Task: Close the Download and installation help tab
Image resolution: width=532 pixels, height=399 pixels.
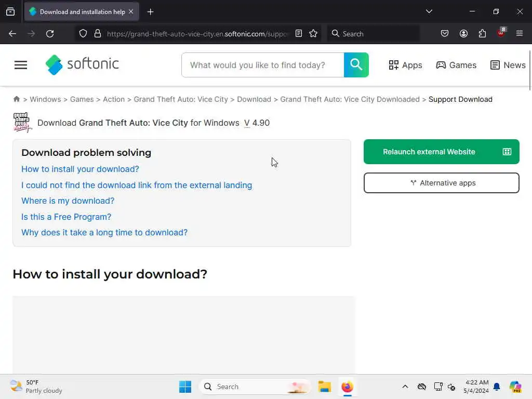Action: click(131, 12)
